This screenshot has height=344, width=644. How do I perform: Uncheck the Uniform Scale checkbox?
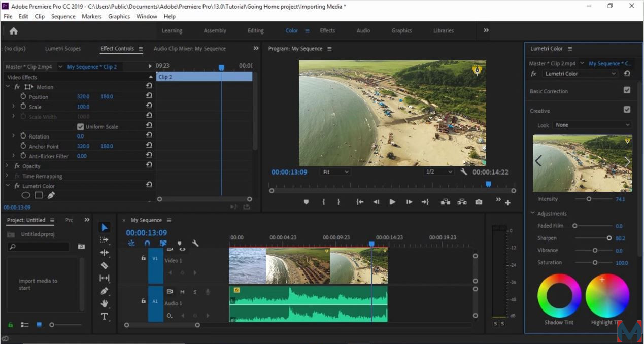pyautogui.click(x=80, y=126)
